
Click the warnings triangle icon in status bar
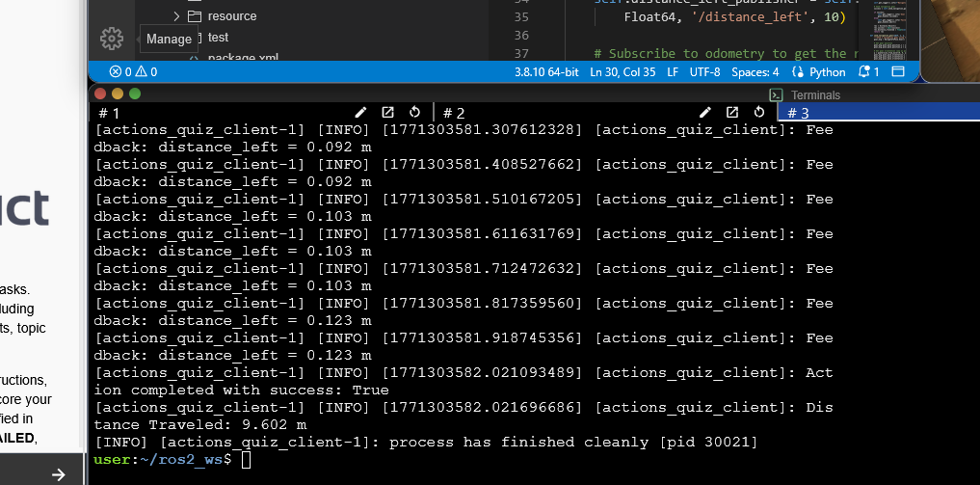[141, 71]
